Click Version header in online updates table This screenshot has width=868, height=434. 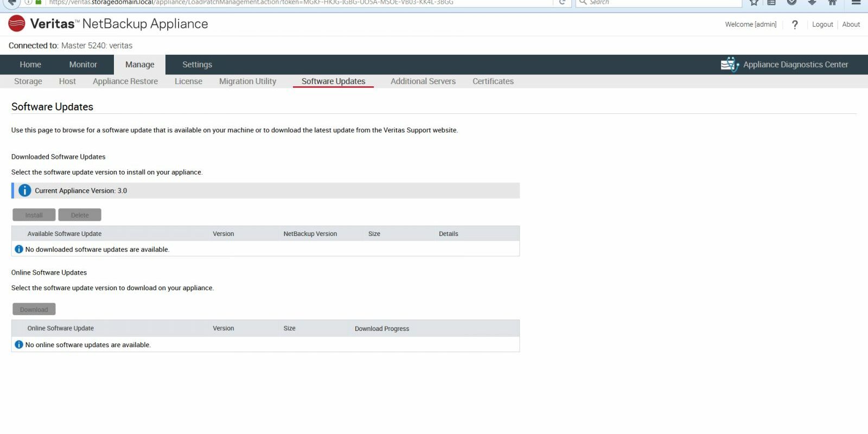click(224, 328)
